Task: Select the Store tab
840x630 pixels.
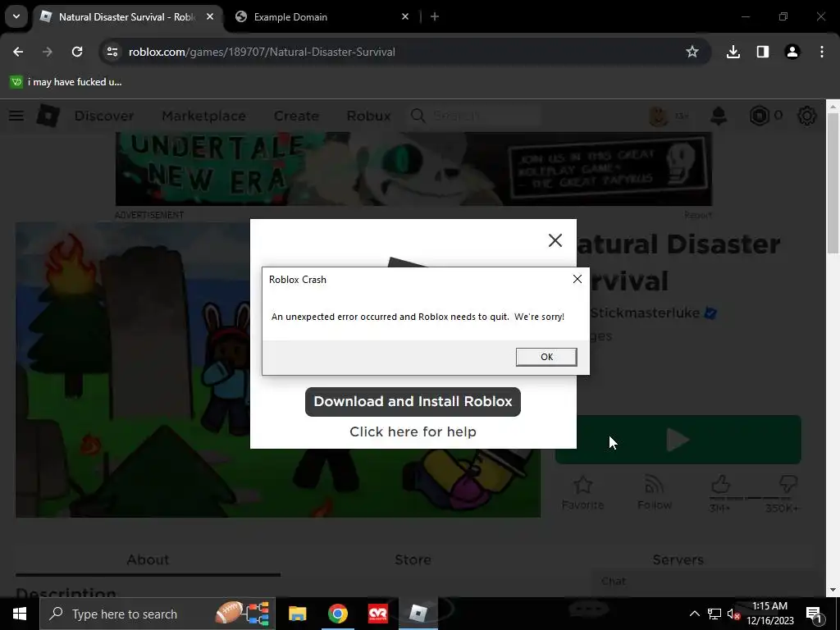Action: pos(413,559)
